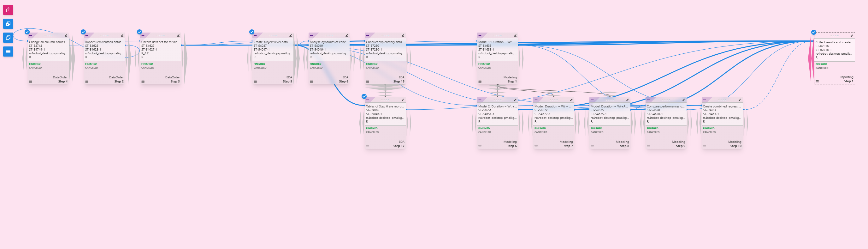Viewport: 868px width, 249px height.
Task: Click the status dots on 'Model: Duration ~ Wt+A' card
Action: click(609, 100)
